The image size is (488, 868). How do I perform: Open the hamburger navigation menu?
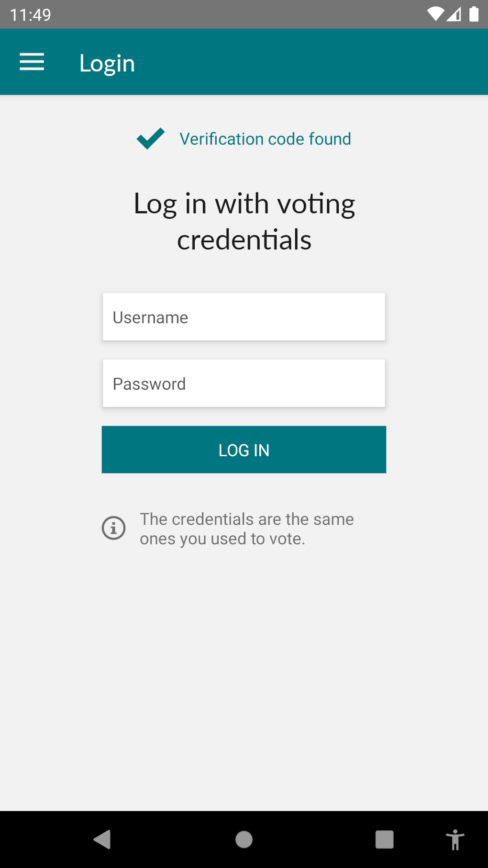[x=32, y=62]
